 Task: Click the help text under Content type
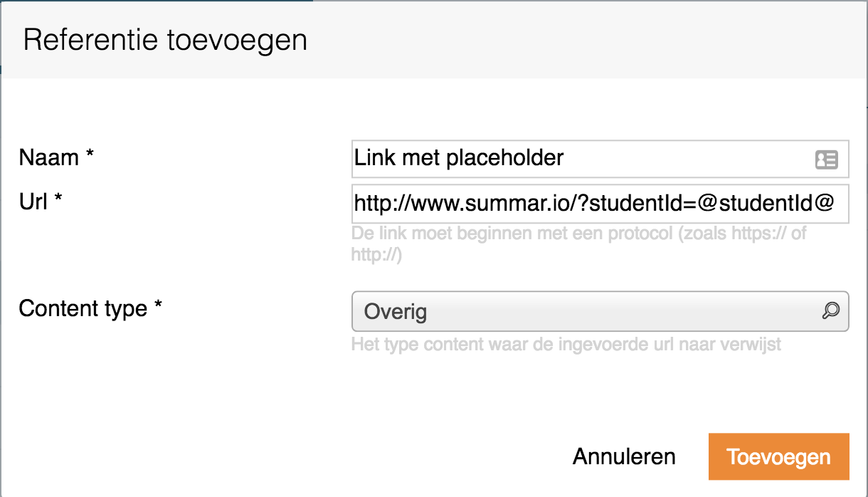click(x=566, y=345)
